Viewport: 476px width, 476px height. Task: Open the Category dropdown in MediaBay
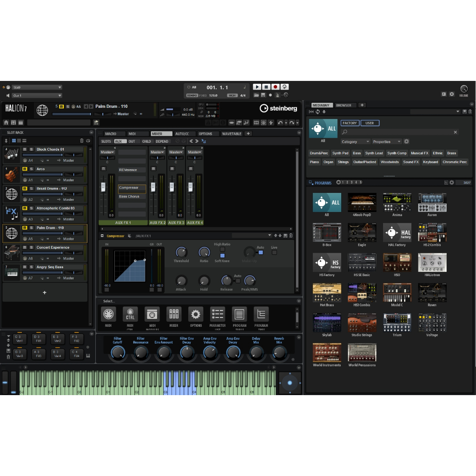355,141
